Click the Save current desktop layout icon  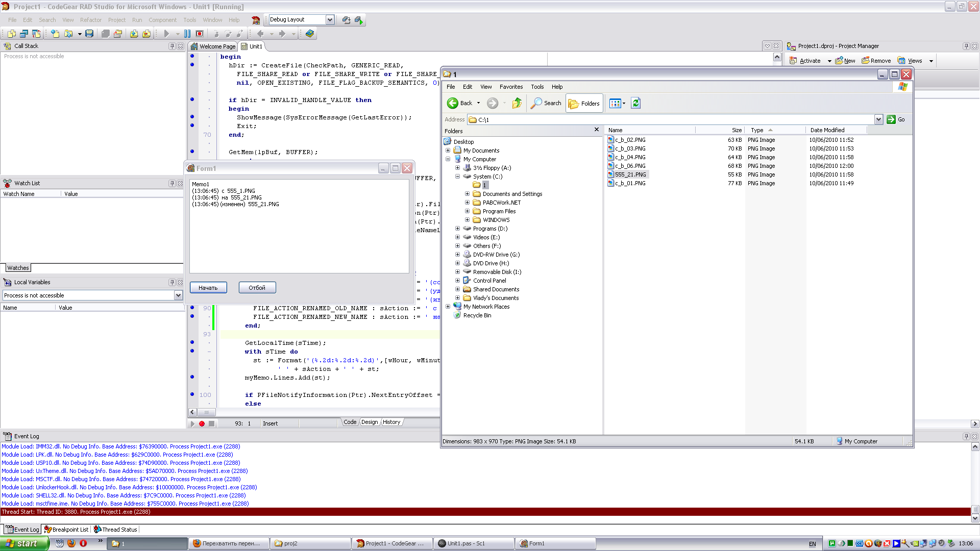click(x=347, y=20)
